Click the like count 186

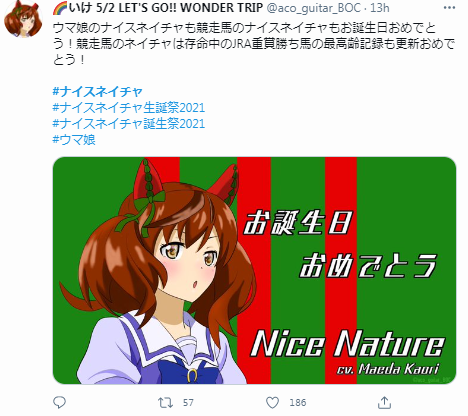tap(298, 403)
